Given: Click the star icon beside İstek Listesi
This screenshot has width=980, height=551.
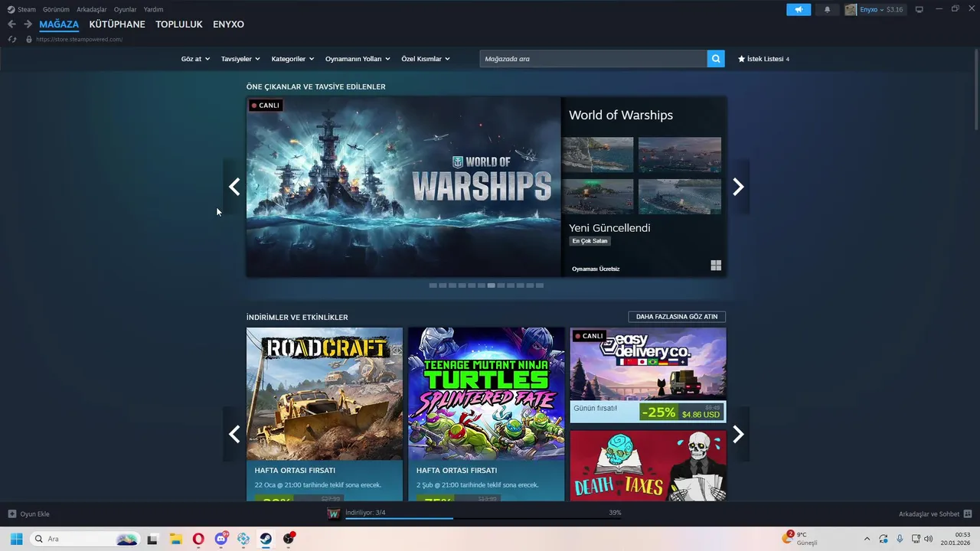Looking at the screenshot, I should [x=741, y=59].
